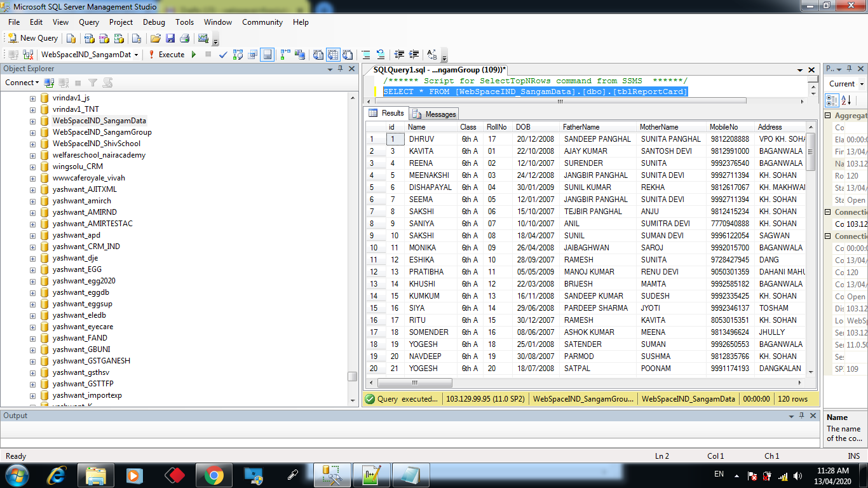This screenshot has width=868, height=488.
Task: Click the Open File folder icon
Action: [x=155, y=38]
